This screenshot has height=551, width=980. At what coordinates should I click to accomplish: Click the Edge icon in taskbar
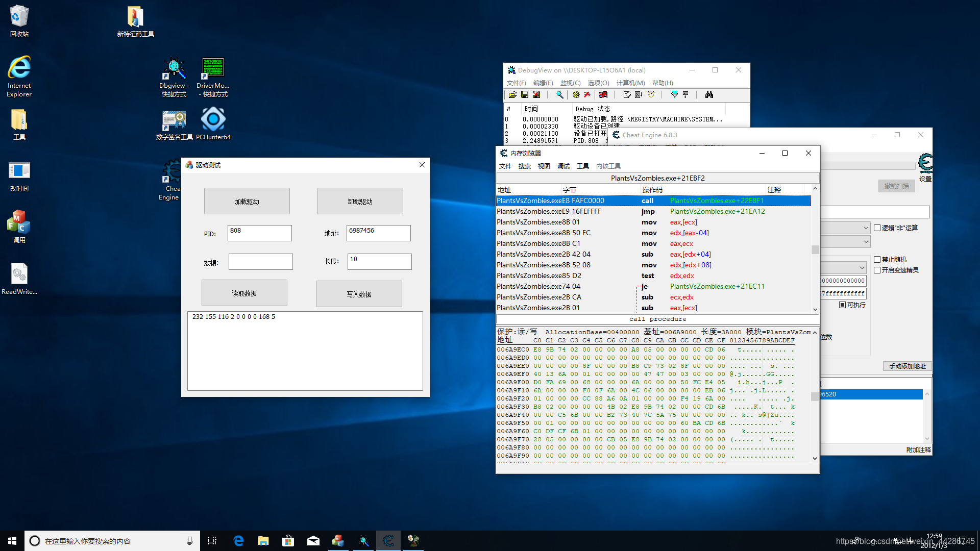click(238, 541)
